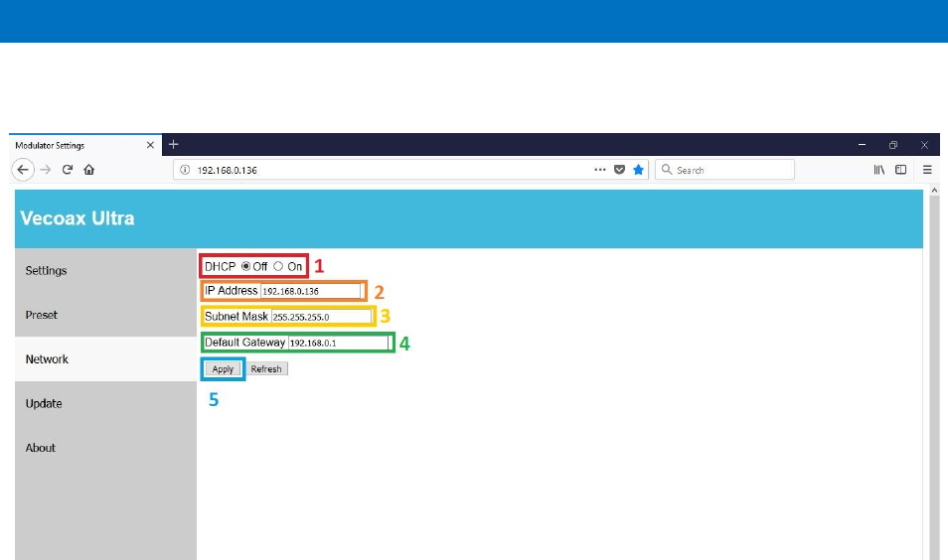This screenshot has width=948, height=560.
Task: Open the Preset sidebar item
Action: coord(105,315)
